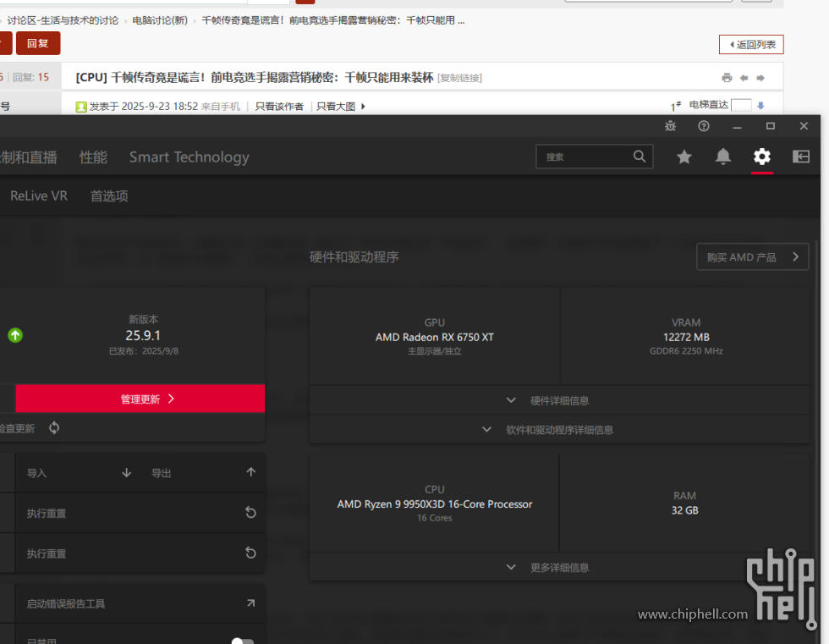829x644 pixels.
Task: Click the import down arrow icon
Action: click(126, 473)
